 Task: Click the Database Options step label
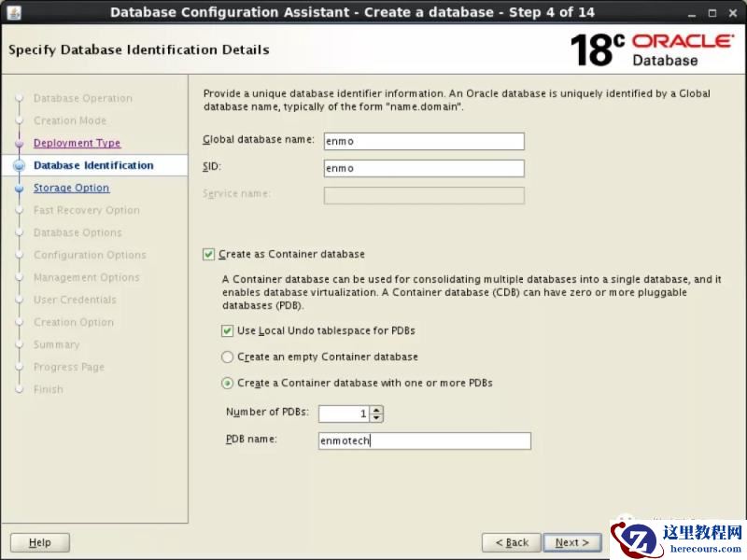(78, 232)
